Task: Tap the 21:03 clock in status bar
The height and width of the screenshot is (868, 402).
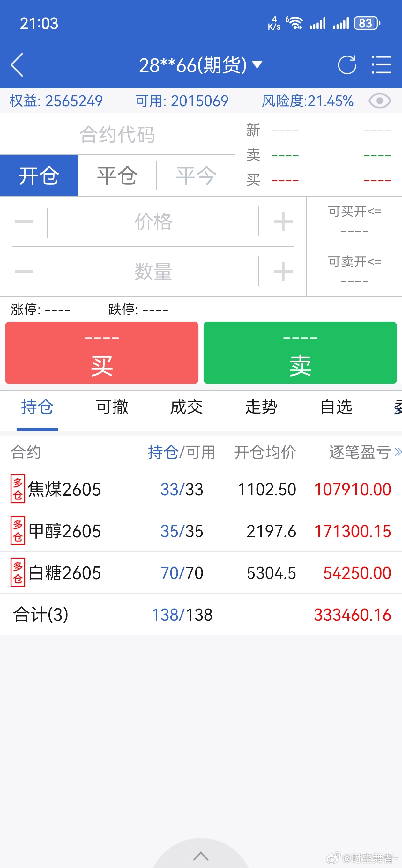Action: pos(39,23)
